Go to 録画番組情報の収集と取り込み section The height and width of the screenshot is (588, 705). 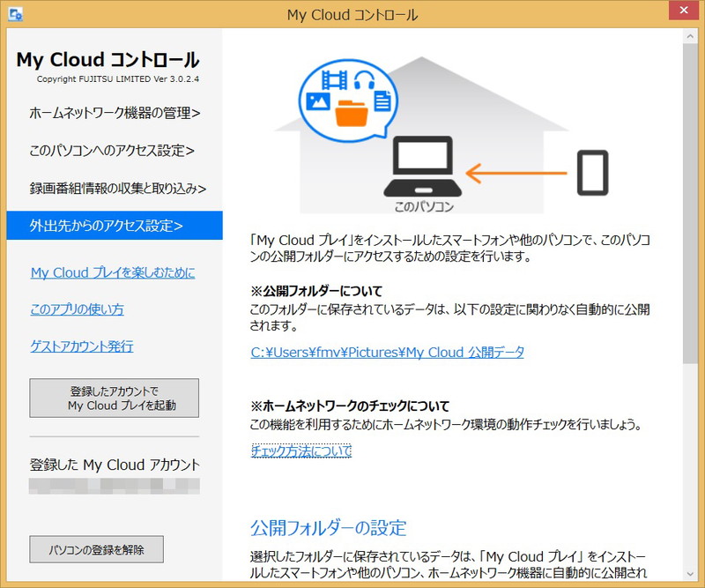click(x=117, y=188)
